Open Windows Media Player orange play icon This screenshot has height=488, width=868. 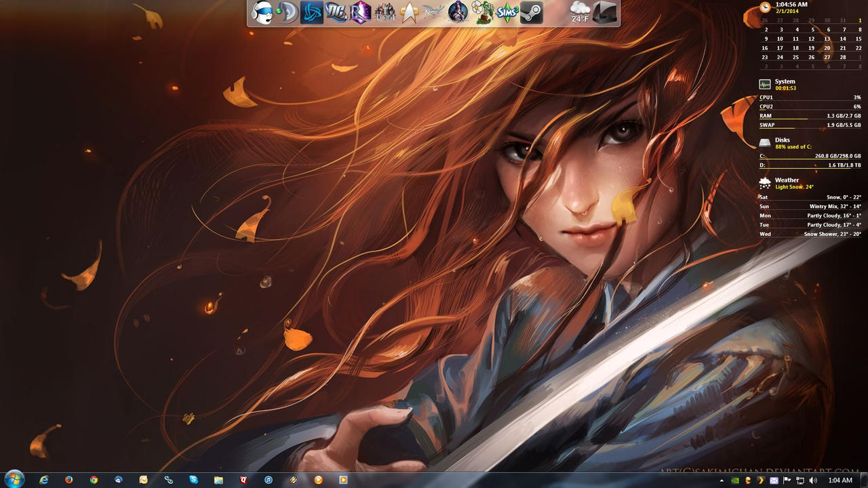coord(318,480)
